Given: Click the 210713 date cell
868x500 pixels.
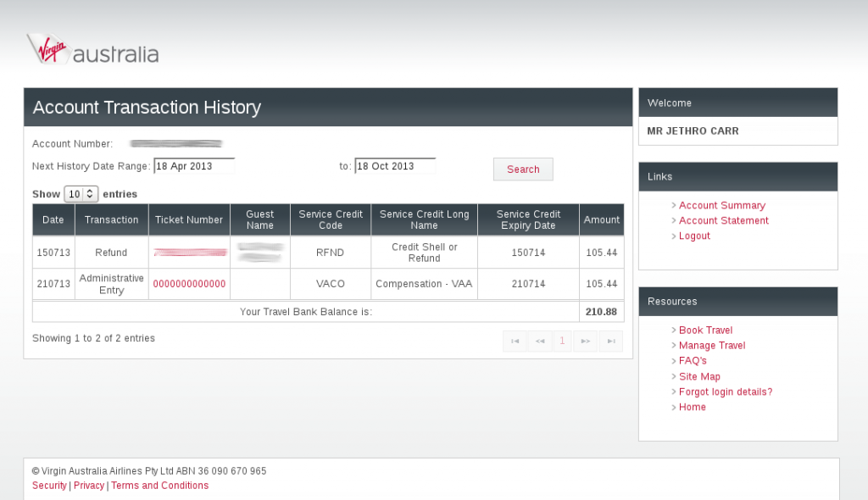Looking at the screenshot, I should pos(53,284).
